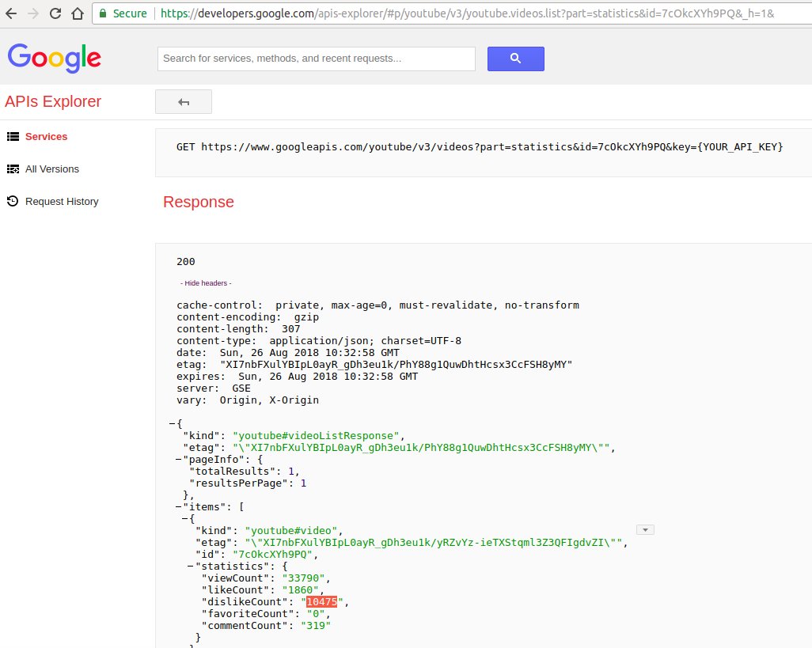This screenshot has height=648, width=812.
Task: Click the Services list icon
Action: 13,137
